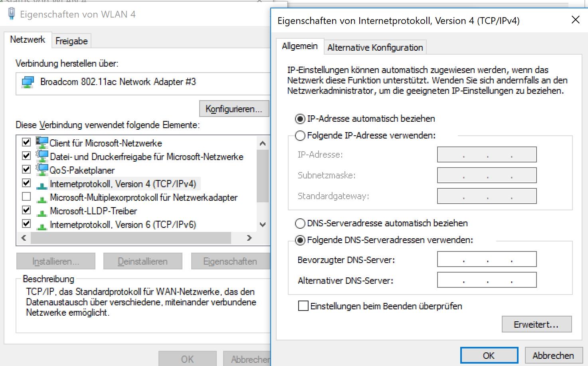Click the Microsoft-Multiplexorprotokoll icon
This screenshot has width=588, height=366.
point(42,198)
